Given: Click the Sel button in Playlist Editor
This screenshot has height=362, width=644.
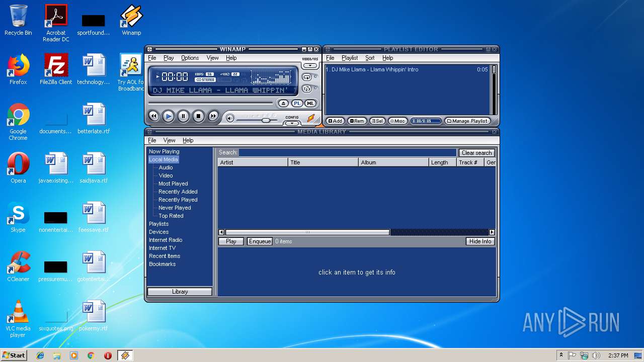Looking at the screenshot, I should (377, 121).
